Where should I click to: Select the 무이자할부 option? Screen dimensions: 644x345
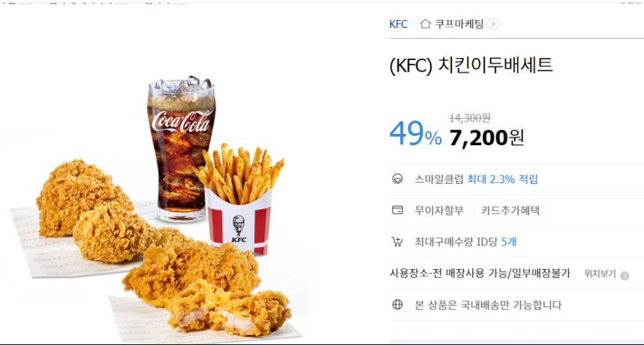(x=439, y=210)
